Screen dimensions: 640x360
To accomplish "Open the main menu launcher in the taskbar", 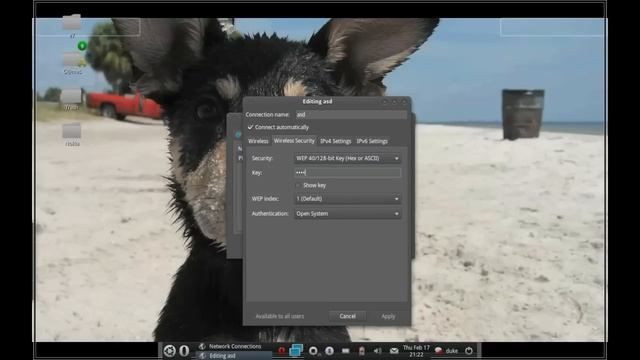I will pos(169,351).
